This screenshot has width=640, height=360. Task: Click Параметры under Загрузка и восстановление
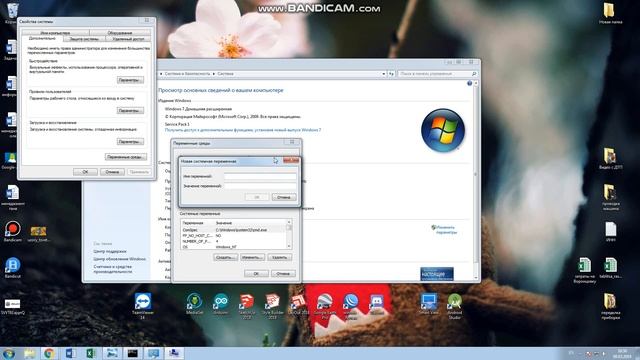click(130, 142)
